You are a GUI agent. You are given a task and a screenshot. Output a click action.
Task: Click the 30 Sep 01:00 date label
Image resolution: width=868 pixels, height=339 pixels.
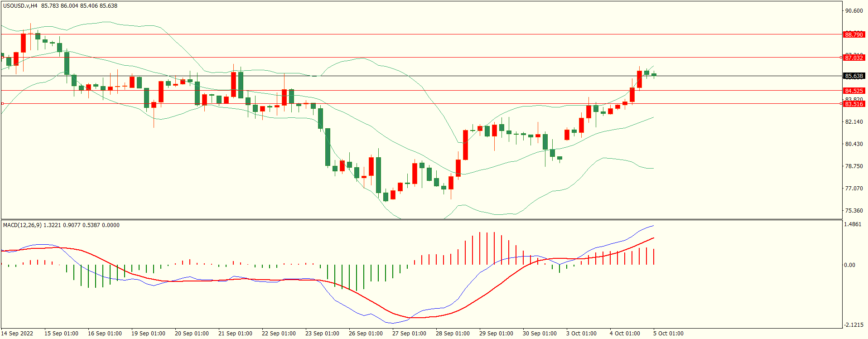point(540,334)
